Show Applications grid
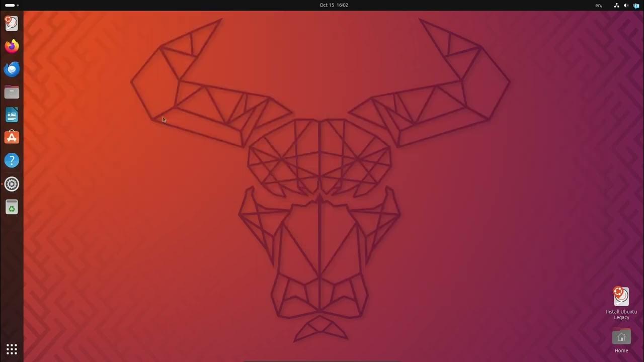Screen dimensions: 644x362 coord(12,349)
